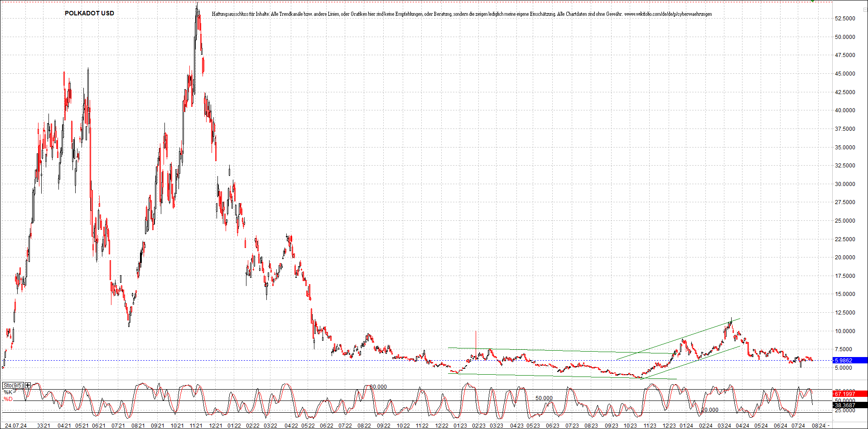Click the 08 22 time axis label
The height and width of the screenshot is (429, 868).
click(x=364, y=426)
